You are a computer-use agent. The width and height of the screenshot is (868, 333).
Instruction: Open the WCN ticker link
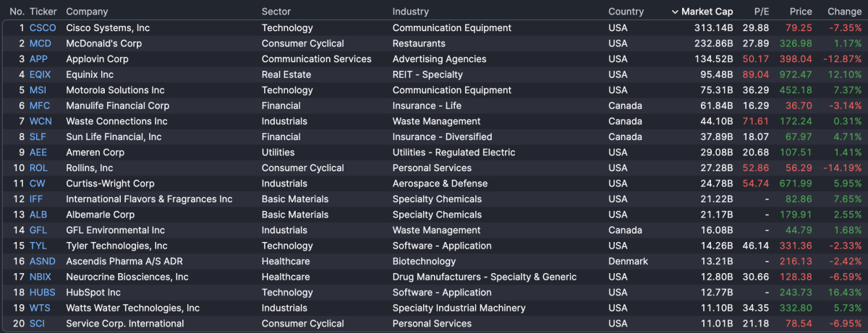point(41,121)
